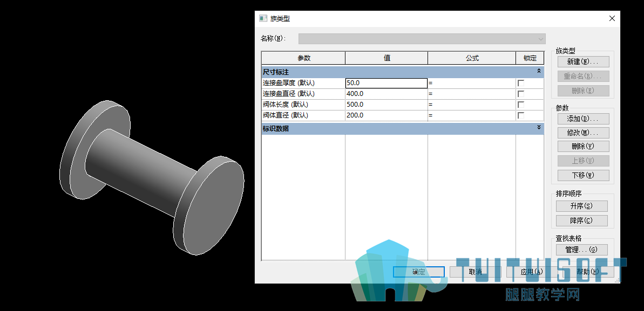The height and width of the screenshot is (311, 644).
Task: Select the 400.0 value cell
Action: [x=386, y=94]
